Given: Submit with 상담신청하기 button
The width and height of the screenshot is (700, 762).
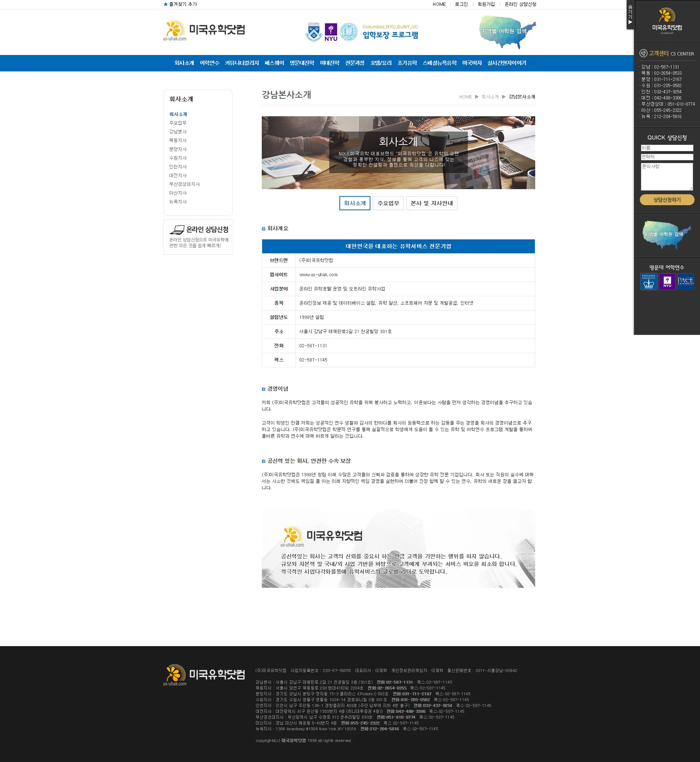Looking at the screenshot, I should coord(667,200).
